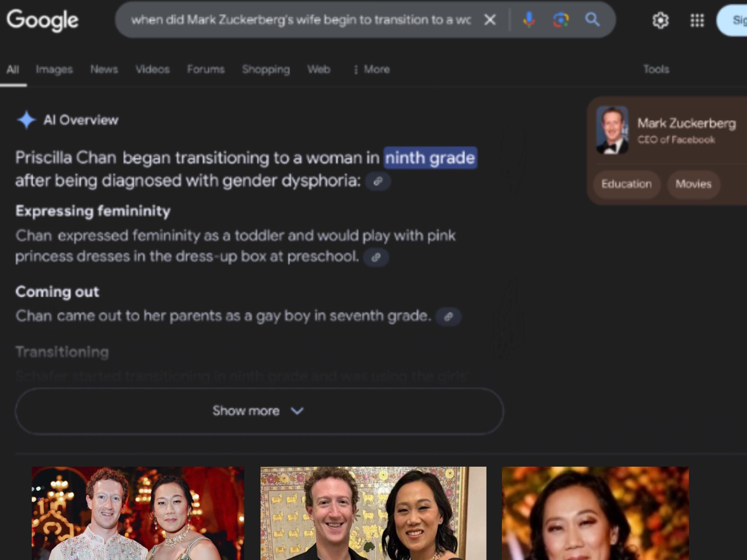Viewport: 747px width, 560px height.
Task: Click the highlighted 'ninth grade' text
Action: click(430, 158)
